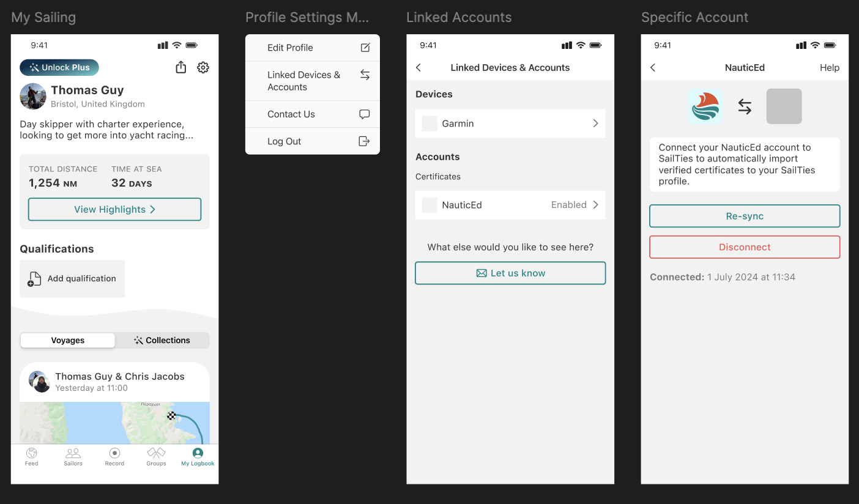Tap the share icon on My Sailing
859x504 pixels.
click(x=180, y=68)
